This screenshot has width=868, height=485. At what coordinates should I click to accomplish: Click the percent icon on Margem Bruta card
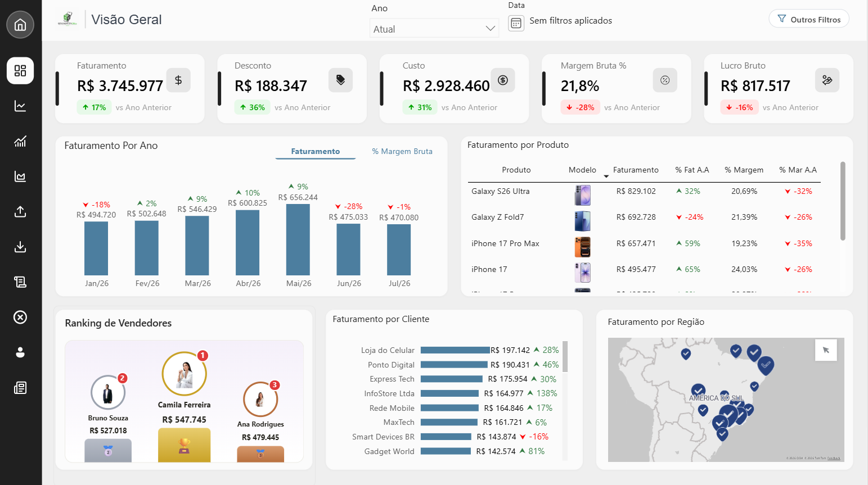coord(665,80)
